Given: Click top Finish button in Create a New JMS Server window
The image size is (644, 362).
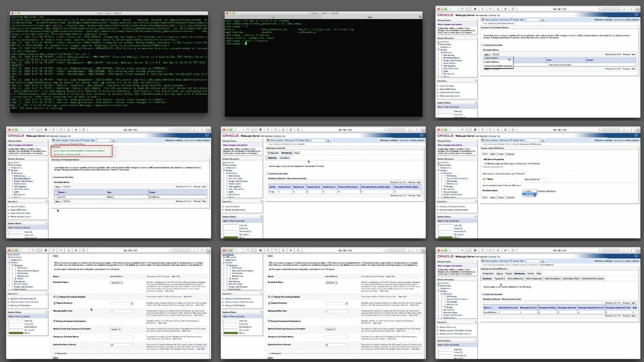Looking at the screenshot, I should [501, 154].
